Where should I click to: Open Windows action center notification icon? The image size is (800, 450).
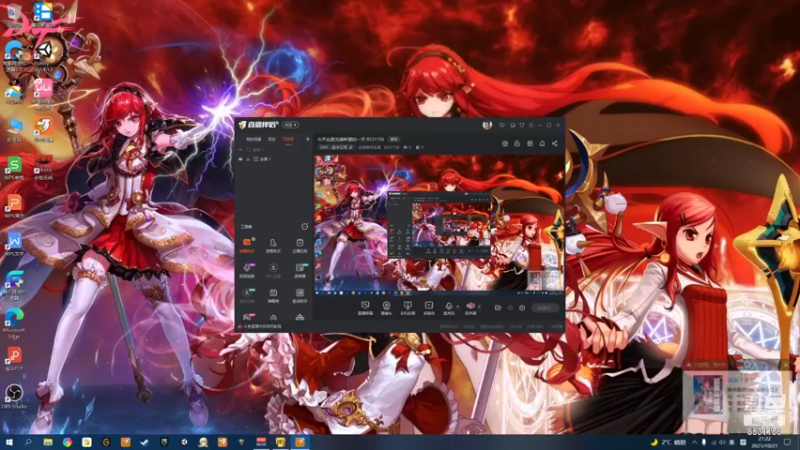click(788, 442)
